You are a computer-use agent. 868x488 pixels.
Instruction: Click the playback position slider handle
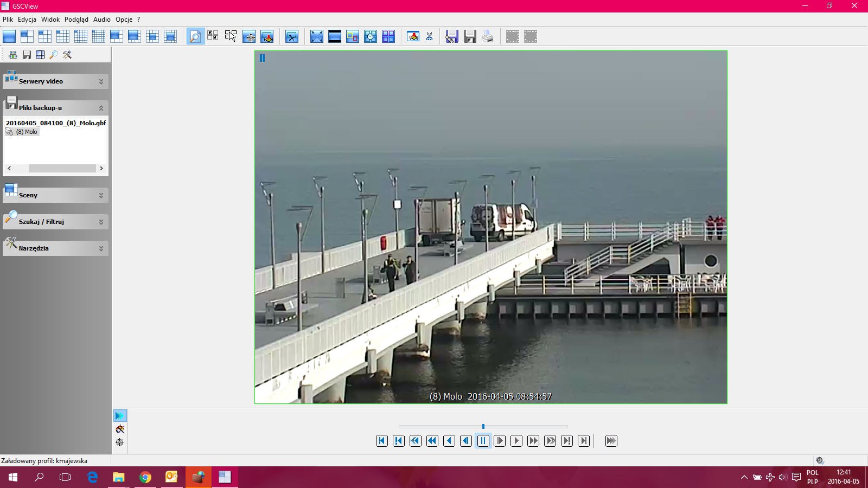click(x=483, y=427)
